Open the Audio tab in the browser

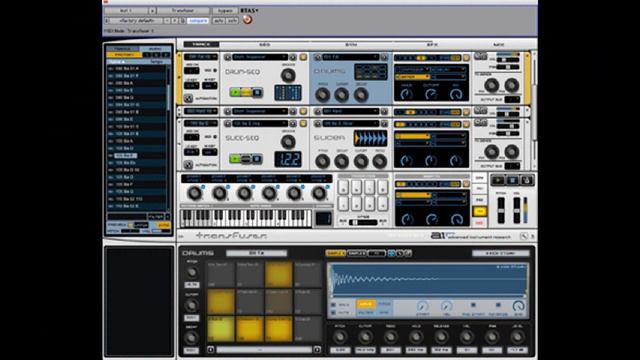click(155, 49)
